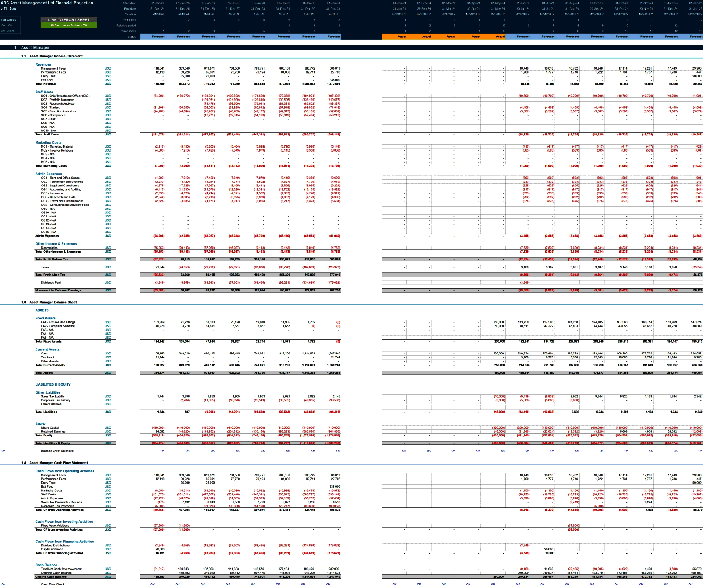Click the Opening Cash Balance row label
This screenshot has width=703, height=588.
coord(56,573)
